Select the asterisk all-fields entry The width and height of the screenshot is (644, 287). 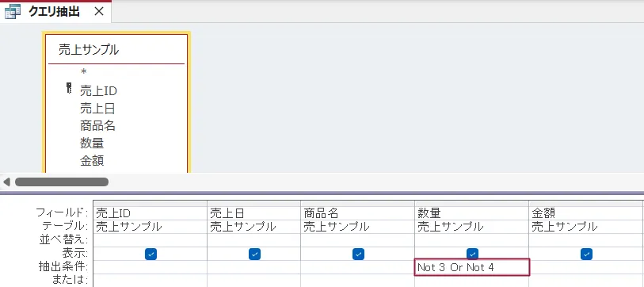tap(84, 73)
